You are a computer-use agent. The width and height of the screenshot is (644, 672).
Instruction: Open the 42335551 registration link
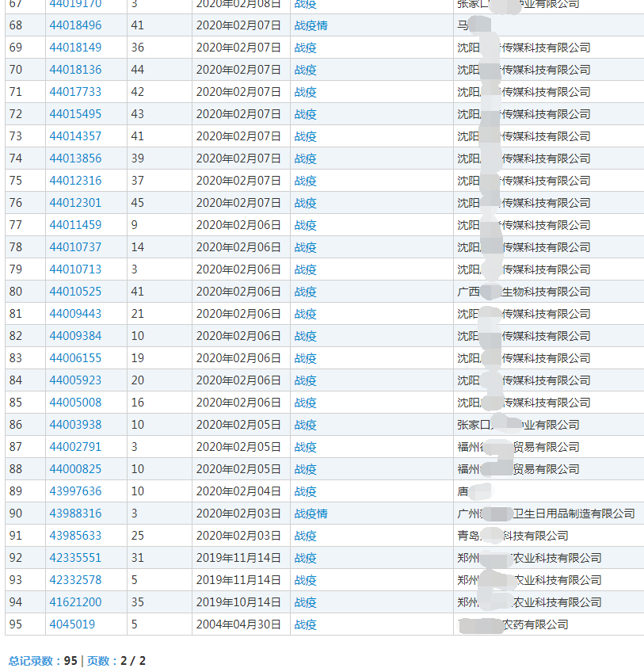[75, 558]
